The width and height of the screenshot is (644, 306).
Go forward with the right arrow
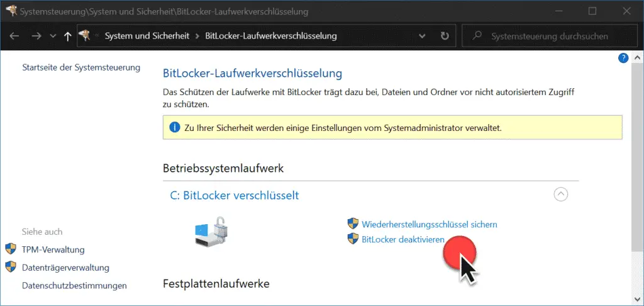click(36, 36)
